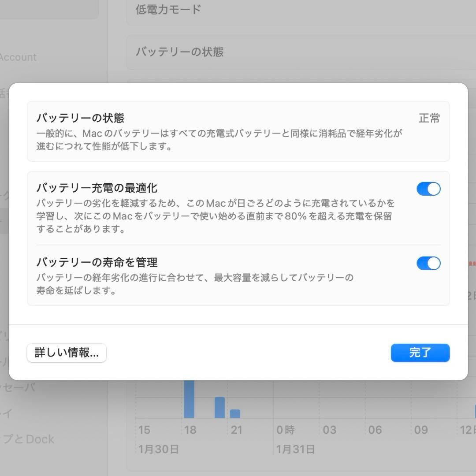Screen dimensions: 476x476
Task: Open デスクトップとDock in the sidebar
Action: [x=27, y=439]
